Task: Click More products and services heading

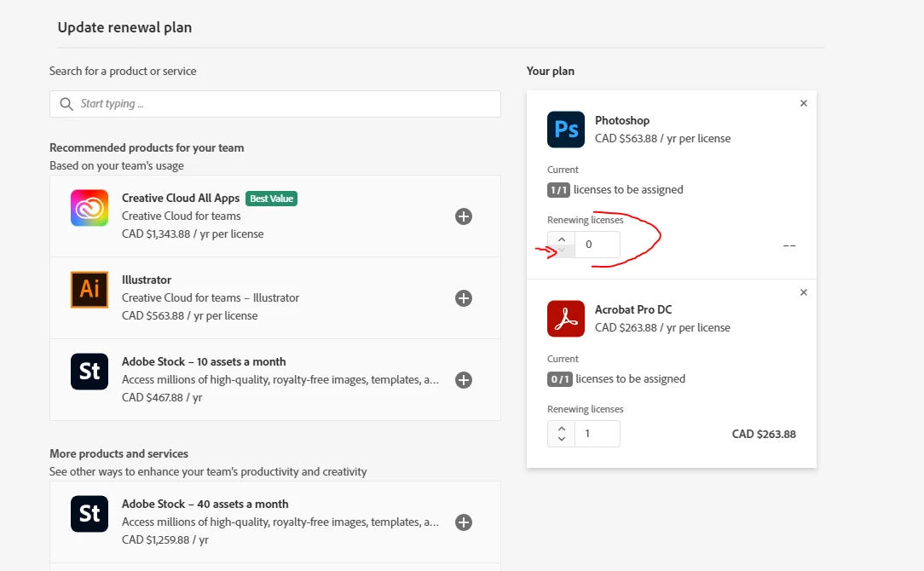Action: 119,453
